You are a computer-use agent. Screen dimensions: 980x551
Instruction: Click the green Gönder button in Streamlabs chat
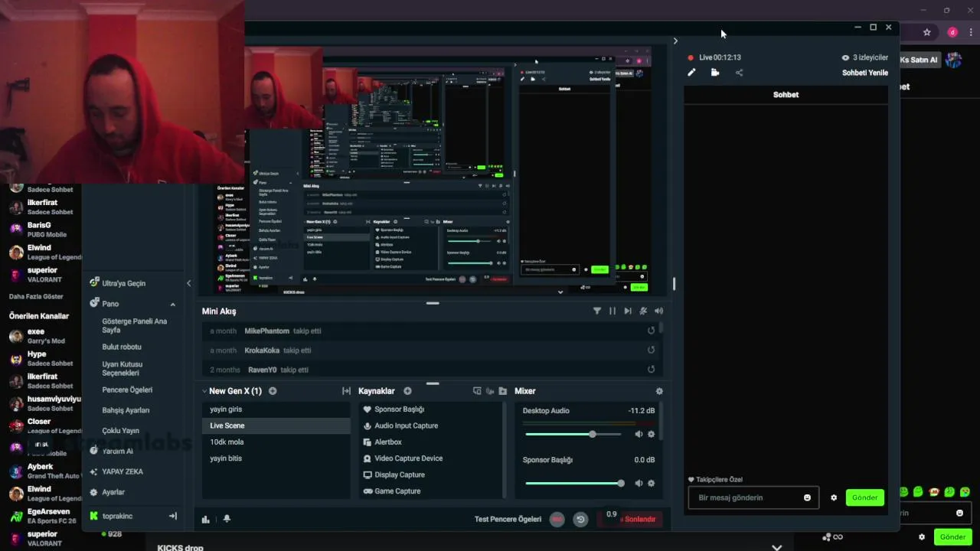click(x=865, y=497)
